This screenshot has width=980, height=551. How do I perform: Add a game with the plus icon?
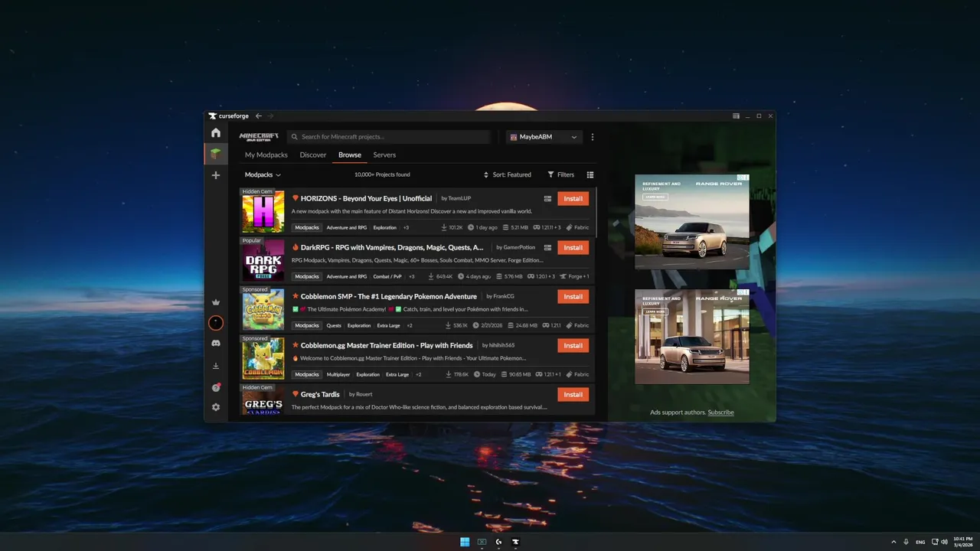[x=216, y=175]
